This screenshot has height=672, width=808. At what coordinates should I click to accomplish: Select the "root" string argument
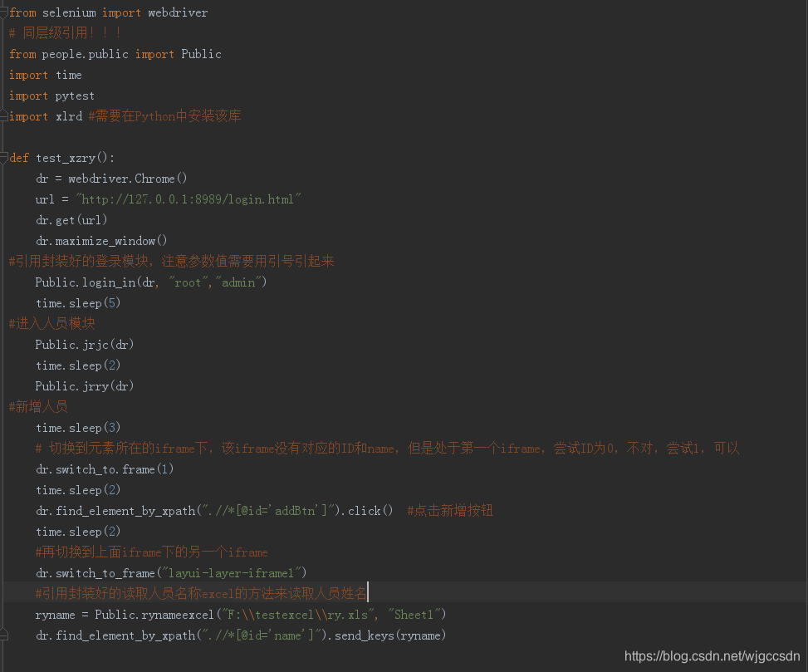pyautogui.click(x=189, y=282)
